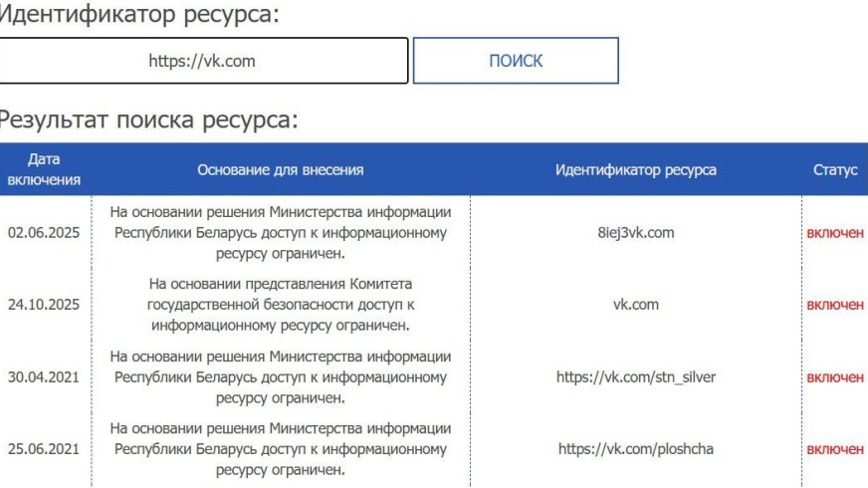
Task: Open the https://vk.com/ploshcha entry
Action: tap(635, 449)
